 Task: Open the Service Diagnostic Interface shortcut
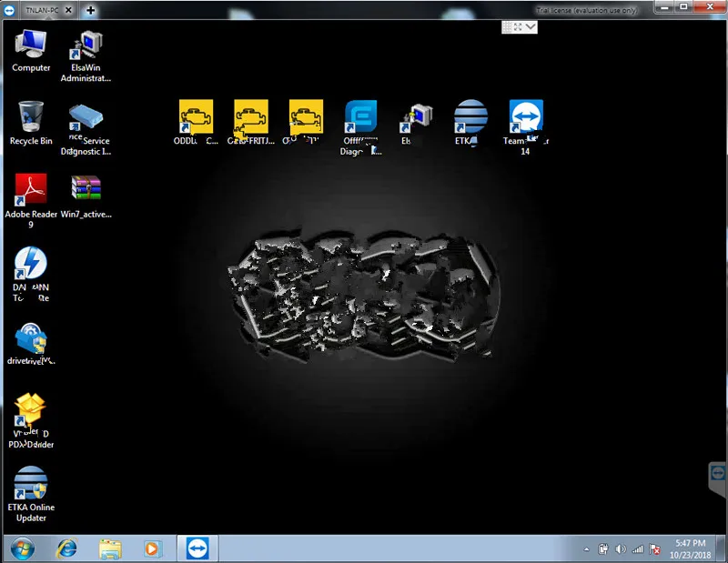click(86, 129)
